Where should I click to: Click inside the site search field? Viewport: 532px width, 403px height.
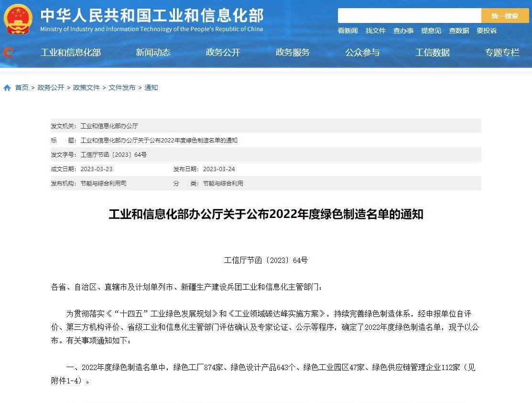[x=409, y=16]
